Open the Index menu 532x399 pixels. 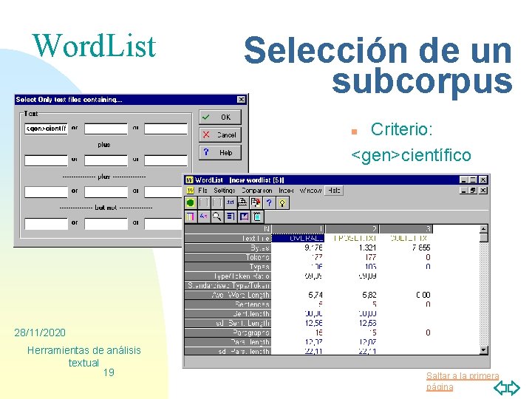coord(286,191)
